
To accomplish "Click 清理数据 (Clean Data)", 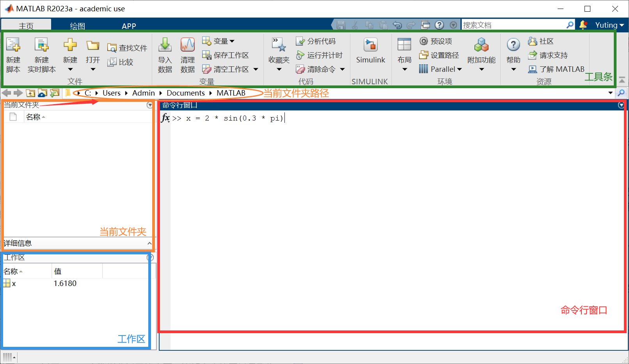I will click(188, 55).
